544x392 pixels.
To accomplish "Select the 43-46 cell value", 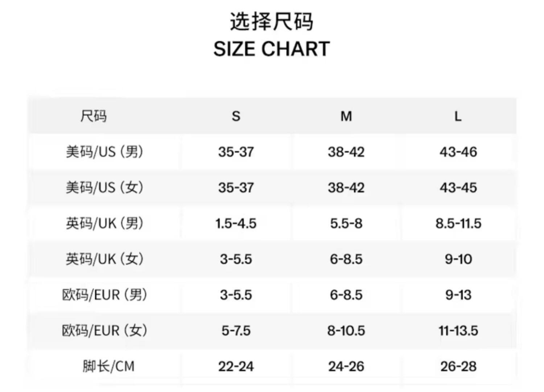I will point(458,152).
